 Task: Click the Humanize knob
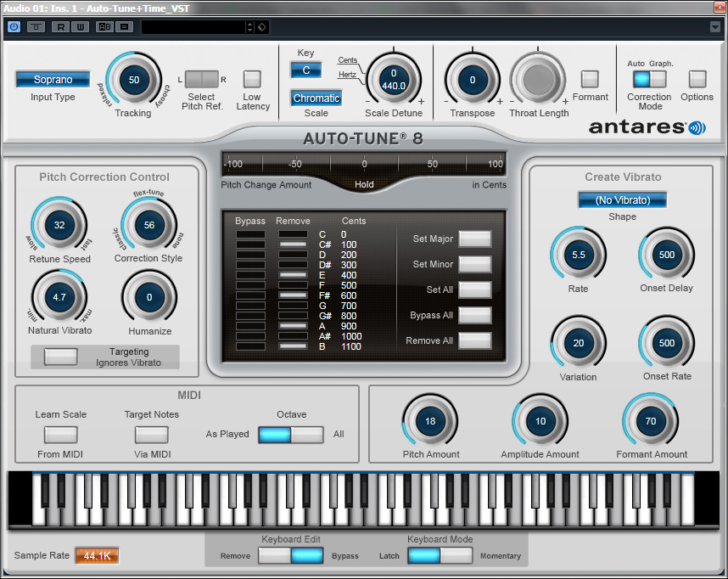[148, 297]
